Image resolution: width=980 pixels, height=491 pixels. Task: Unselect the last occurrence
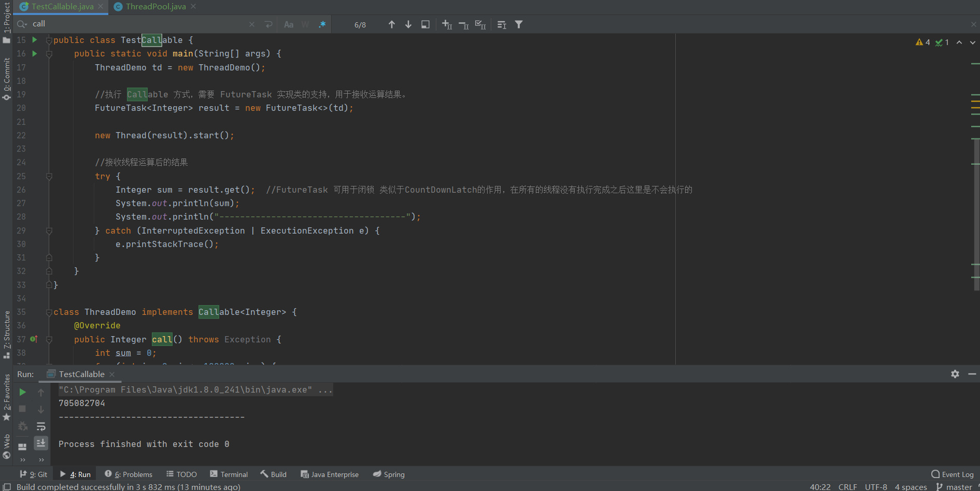tap(464, 24)
